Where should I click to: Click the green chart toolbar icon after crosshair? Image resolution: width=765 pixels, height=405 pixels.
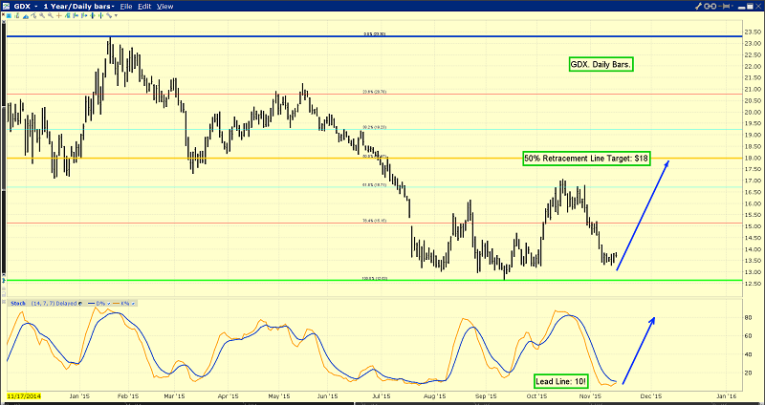click(x=67, y=16)
